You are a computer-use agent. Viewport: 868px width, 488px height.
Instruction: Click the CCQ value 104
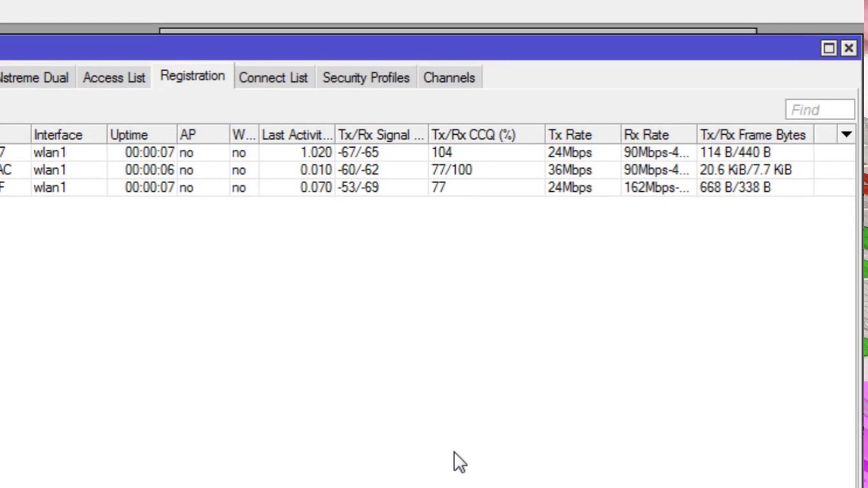click(x=441, y=152)
